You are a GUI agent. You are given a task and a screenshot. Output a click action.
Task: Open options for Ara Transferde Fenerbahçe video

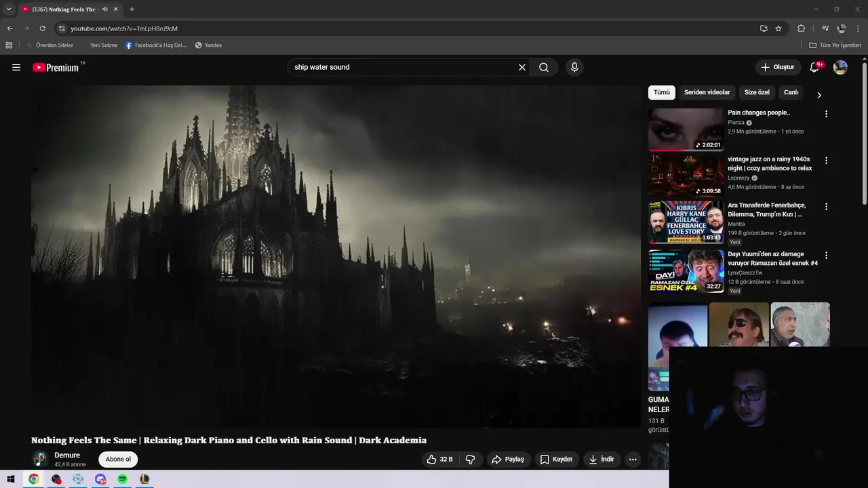click(826, 207)
